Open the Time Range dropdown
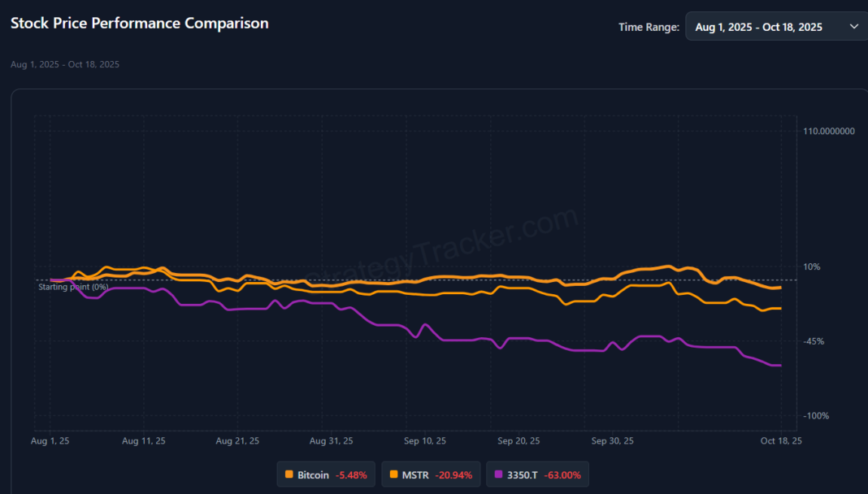The width and height of the screenshot is (868, 494). (777, 27)
